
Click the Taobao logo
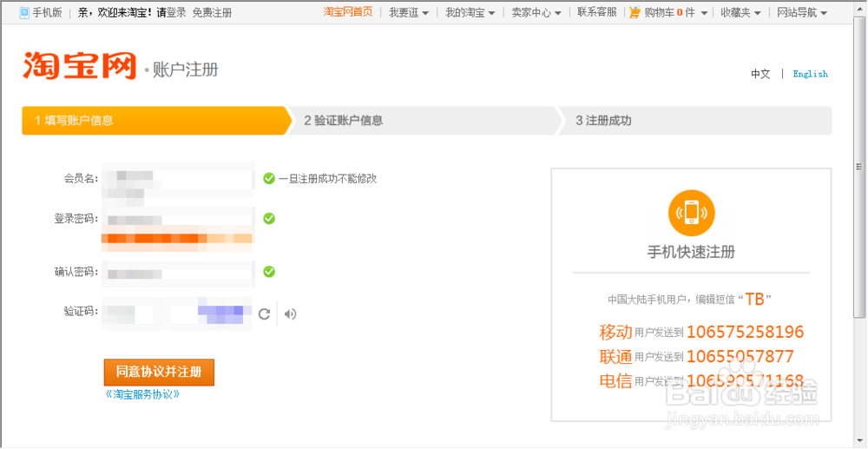80,66
